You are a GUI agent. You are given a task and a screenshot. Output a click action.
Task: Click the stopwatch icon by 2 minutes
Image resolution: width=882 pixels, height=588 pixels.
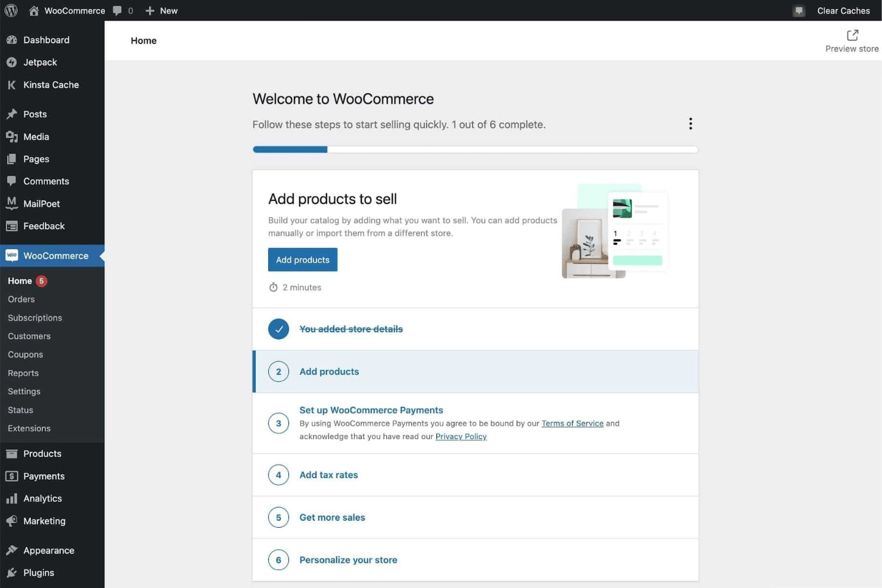273,287
